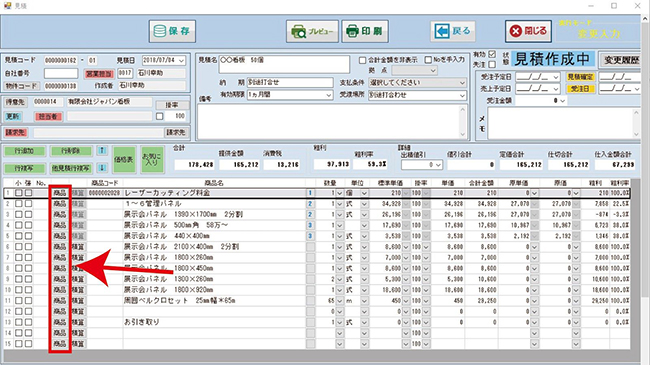Click the メモ memo text area
The width and height of the screenshot is (650, 365).
pos(563,123)
